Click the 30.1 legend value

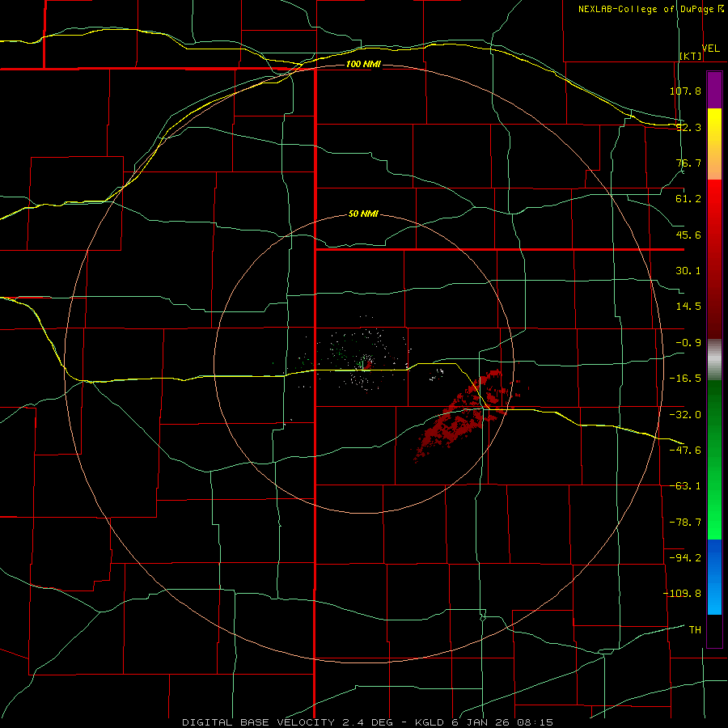click(688, 271)
